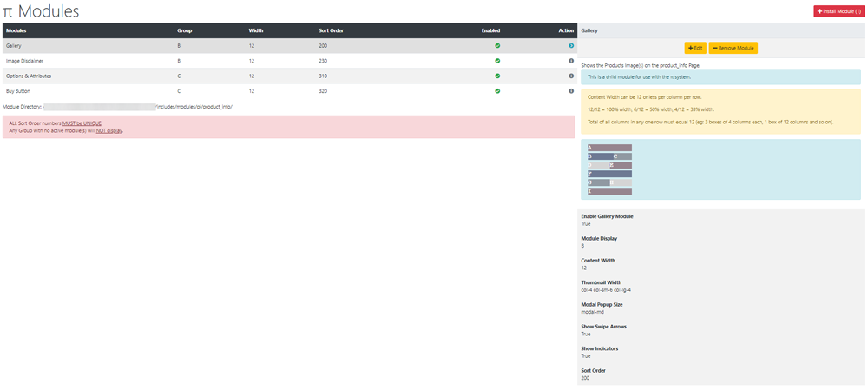Click the green enabled checkmark for Image Disclaimer
Viewport: 868px width, 391px height.
point(497,60)
